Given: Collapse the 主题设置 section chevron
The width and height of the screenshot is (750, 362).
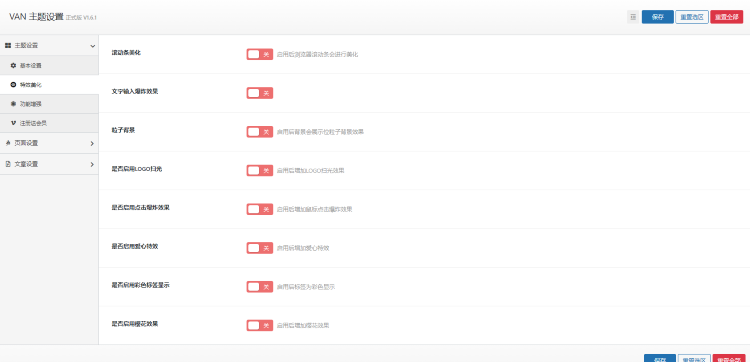Looking at the screenshot, I should [x=92, y=46].
